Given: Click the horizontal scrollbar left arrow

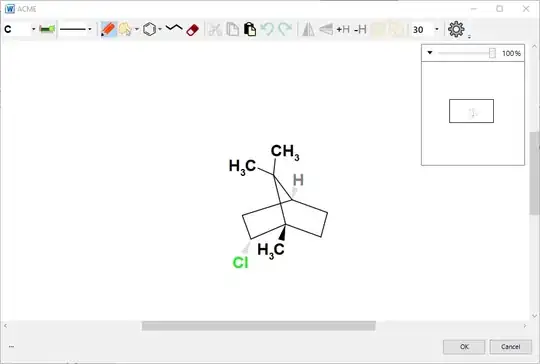Looking at the screenshot, I should [x=5, y=326].
